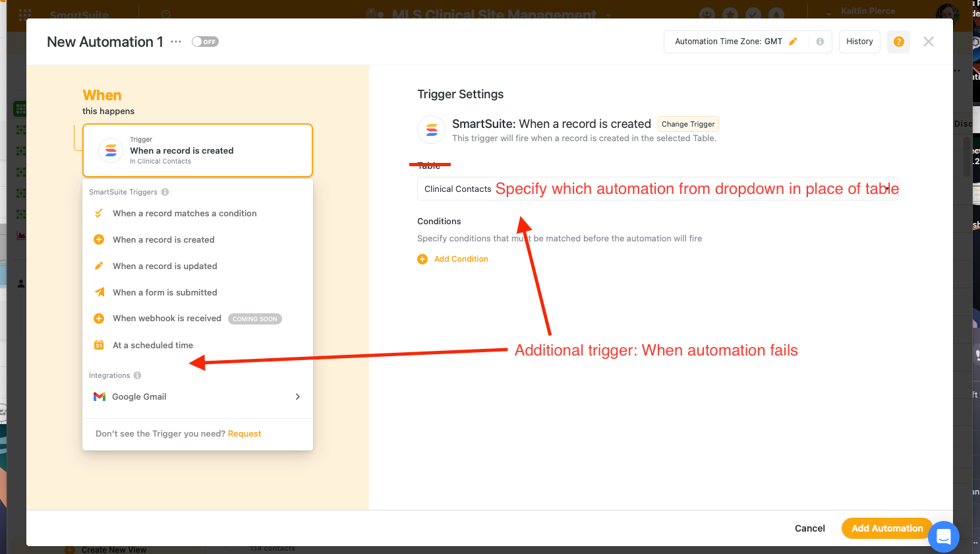Edit the automation time zone pencil icon
This screenshot has width=980, height=554.
[793, 42]
